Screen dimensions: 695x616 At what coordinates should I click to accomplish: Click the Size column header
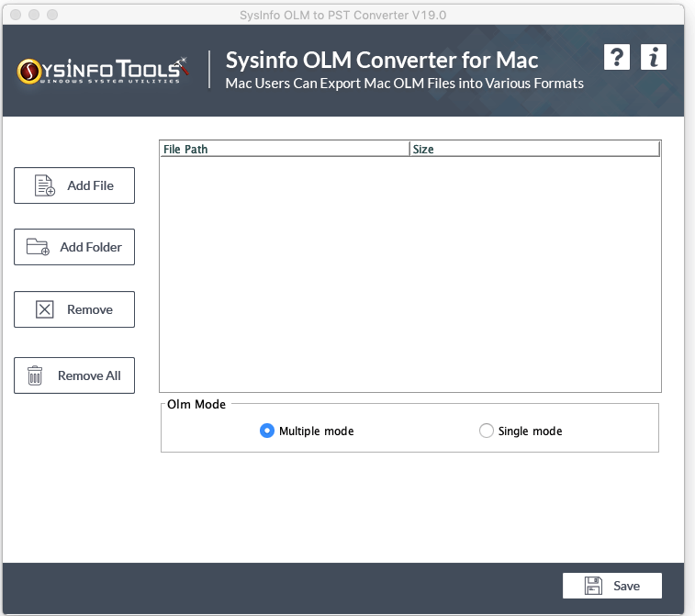pyautogui.click(x=535, y=149)
